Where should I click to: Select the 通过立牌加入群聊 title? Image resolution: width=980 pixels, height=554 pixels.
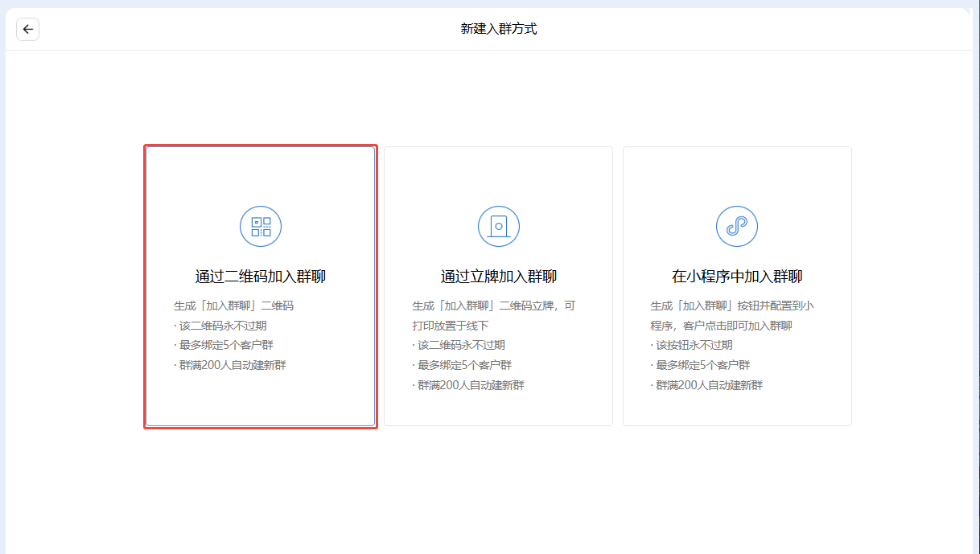point(499,277)
